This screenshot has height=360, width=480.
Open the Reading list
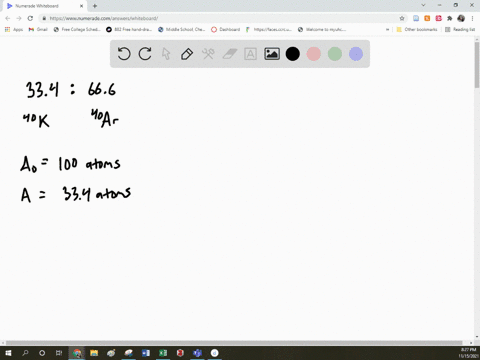click(460, 29)
